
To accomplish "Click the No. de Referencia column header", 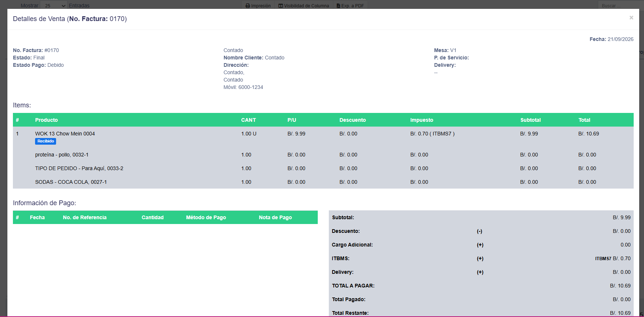I will (x=85, y=217).
